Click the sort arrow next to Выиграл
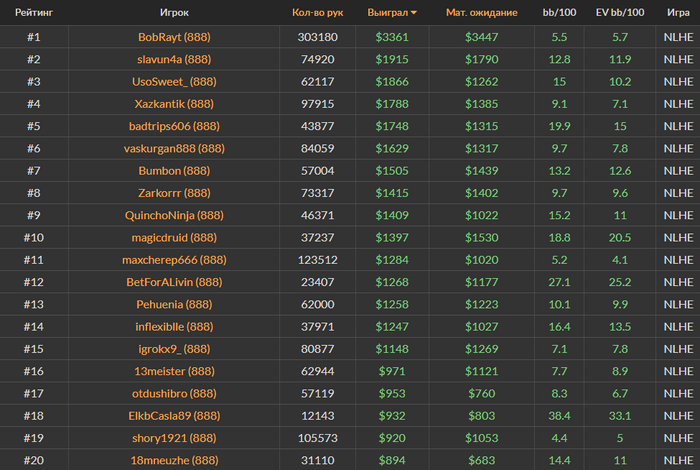The image size is (700, 470). 414,13
